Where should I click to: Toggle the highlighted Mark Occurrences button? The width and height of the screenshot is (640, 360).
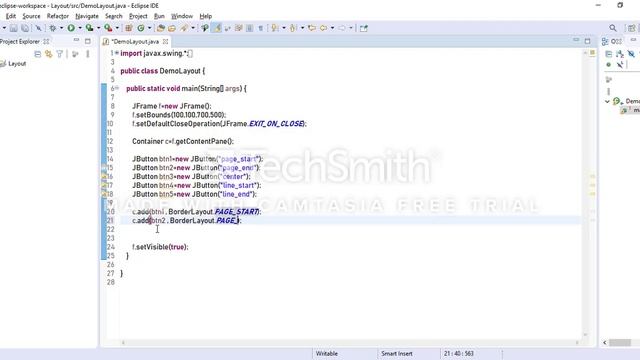click(217, 28)
